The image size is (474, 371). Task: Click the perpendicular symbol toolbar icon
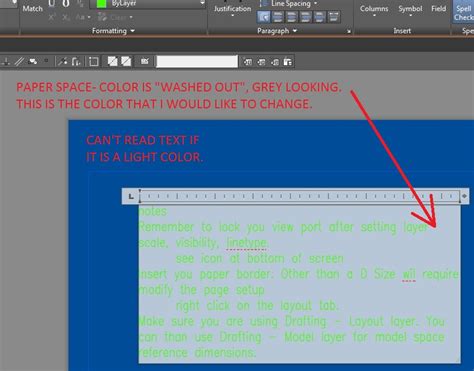pyautogui.click(x=6, y=61)
